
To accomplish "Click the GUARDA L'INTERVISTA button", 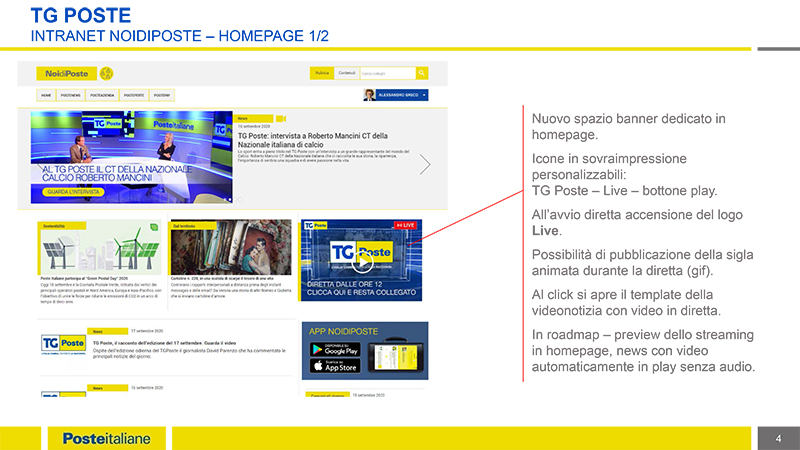I will click(73, 192).
